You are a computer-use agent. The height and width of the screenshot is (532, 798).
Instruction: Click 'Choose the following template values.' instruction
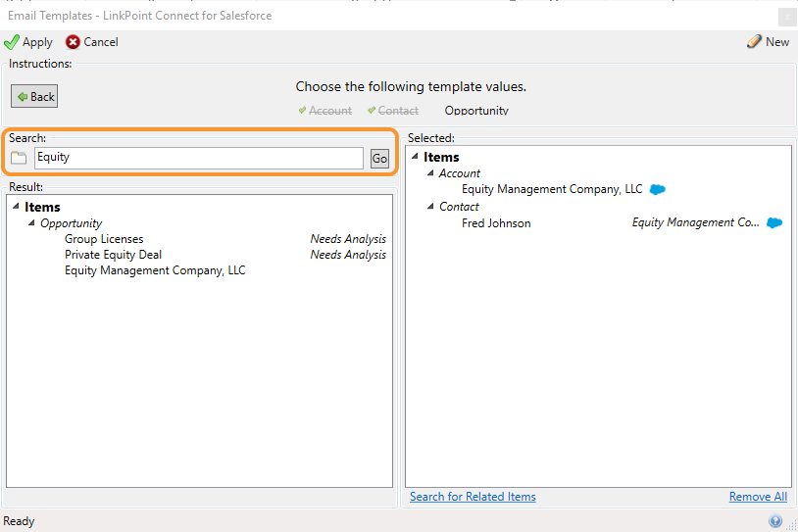[411, 87]
